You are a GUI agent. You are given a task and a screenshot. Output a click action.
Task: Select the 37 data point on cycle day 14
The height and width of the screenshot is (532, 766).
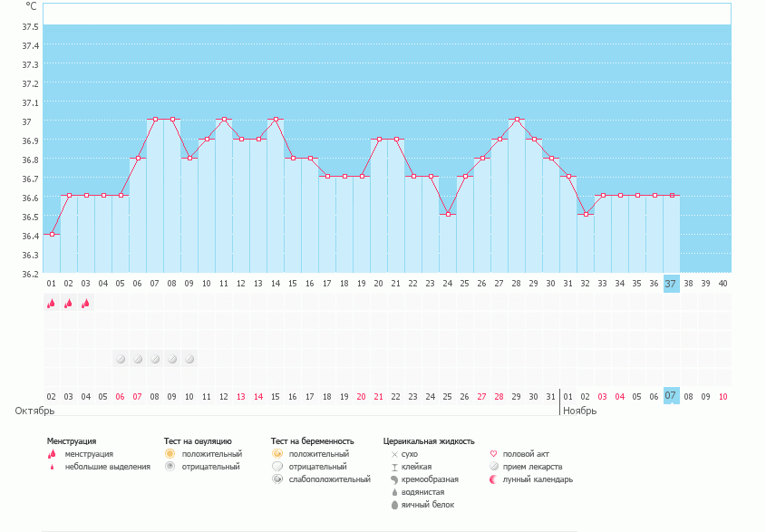tap(276, 120)
